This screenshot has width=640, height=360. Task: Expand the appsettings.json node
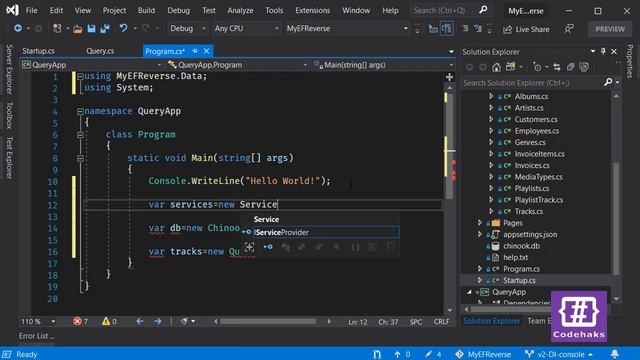coord(480,234)
